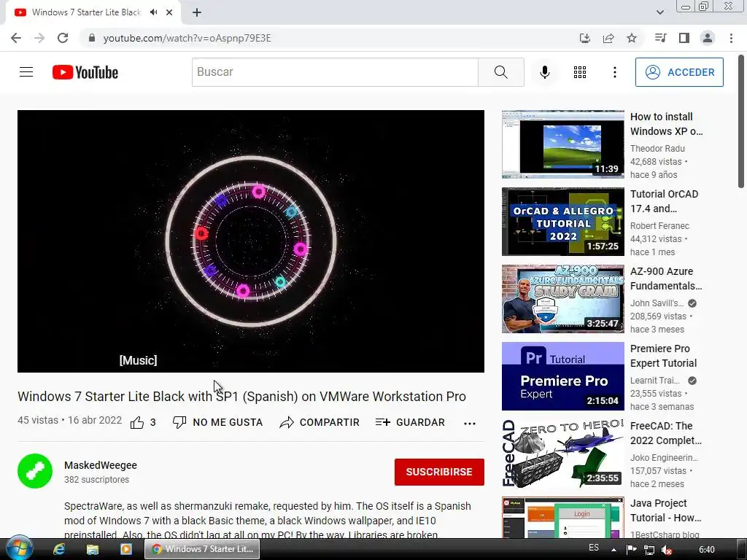
Task: Open Chrome media control button
Action: (660, 38)
